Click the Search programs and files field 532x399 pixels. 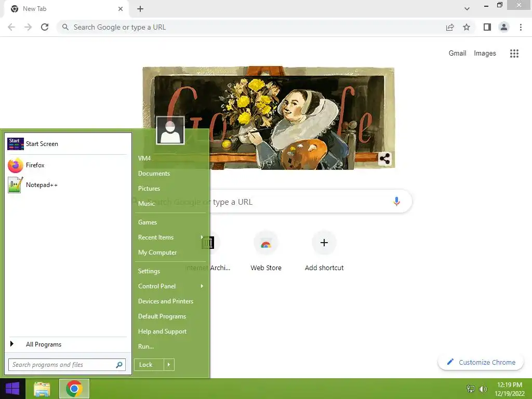67,365
